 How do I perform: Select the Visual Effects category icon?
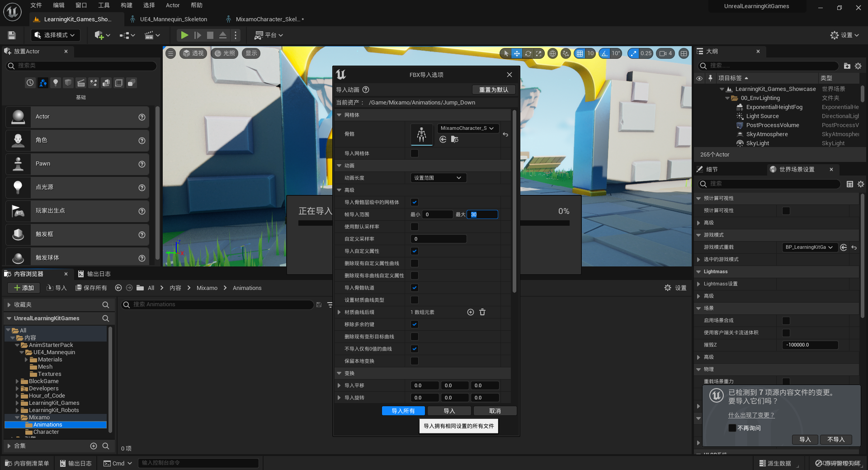tap(94, 83)
